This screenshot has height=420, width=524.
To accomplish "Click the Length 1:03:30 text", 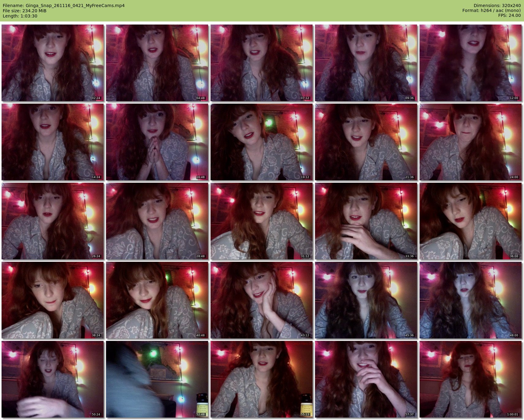I will [x=20, y=16].
